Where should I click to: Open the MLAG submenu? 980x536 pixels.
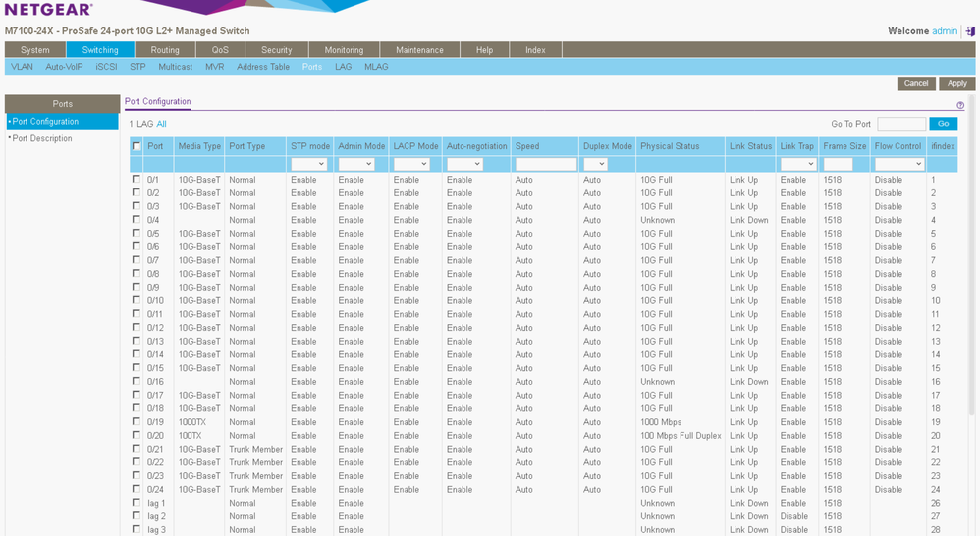[x=376, y=66]
